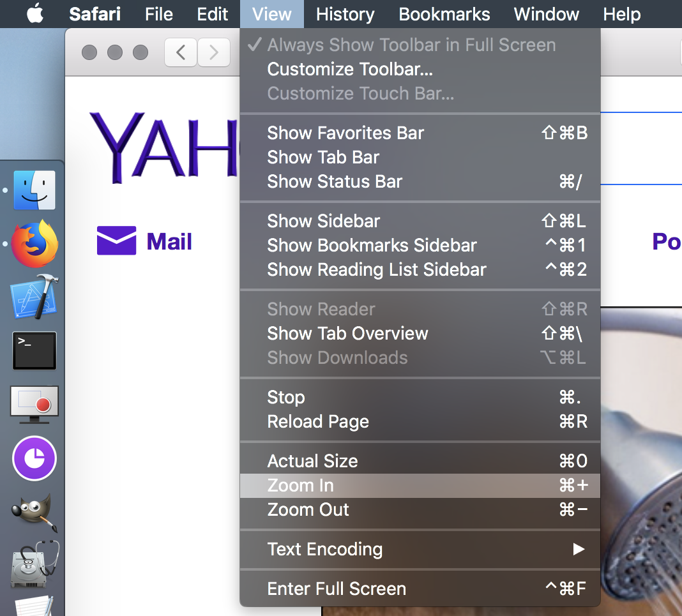Select Show Status Bar
Viewport: 682px width, 616px height.
click(x=420, y=181)
